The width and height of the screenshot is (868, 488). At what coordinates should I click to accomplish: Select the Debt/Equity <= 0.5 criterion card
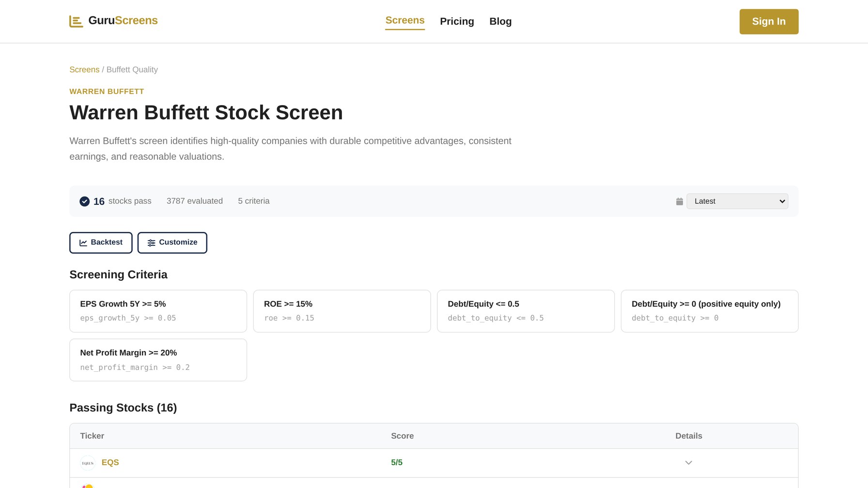tap(526, 311)
